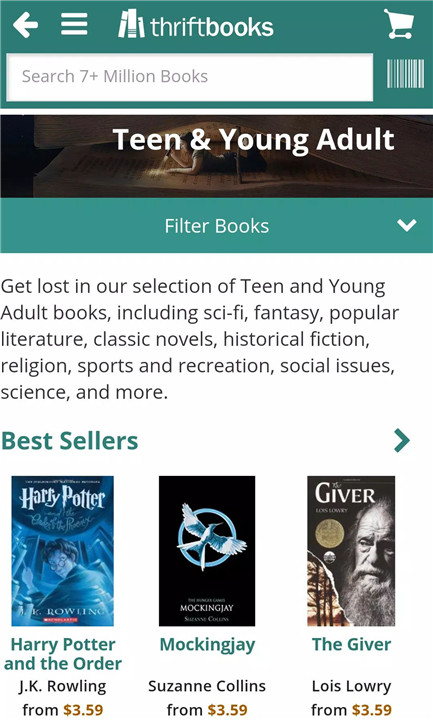Click author name J.K. Rowling
Image resolution: width=433 pixels, height=720 pixels.
[63, 686]
